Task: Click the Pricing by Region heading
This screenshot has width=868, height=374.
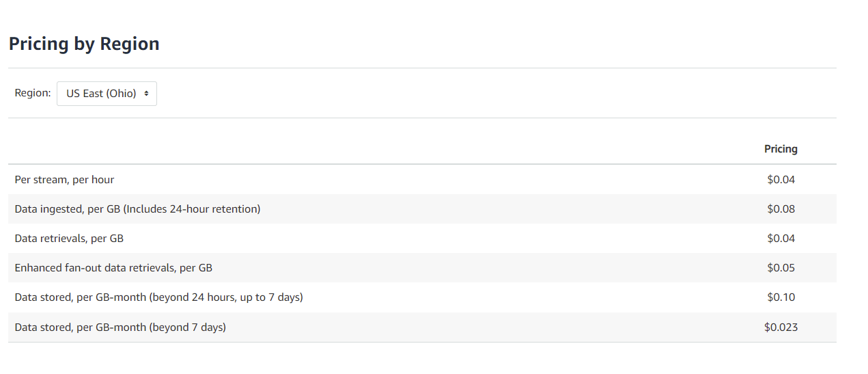Action: pyautogui.click(x=84, y=44)
